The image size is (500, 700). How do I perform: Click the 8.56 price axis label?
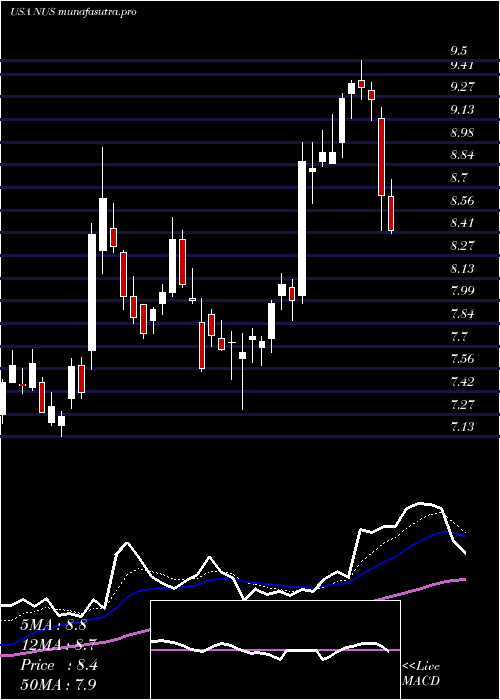pos(462,200)
